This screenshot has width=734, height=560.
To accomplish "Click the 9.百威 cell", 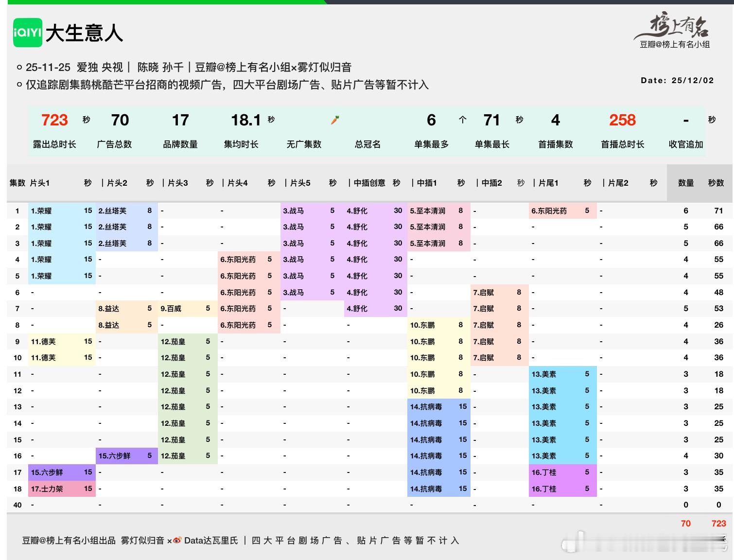I will click(x=171, y=309).
